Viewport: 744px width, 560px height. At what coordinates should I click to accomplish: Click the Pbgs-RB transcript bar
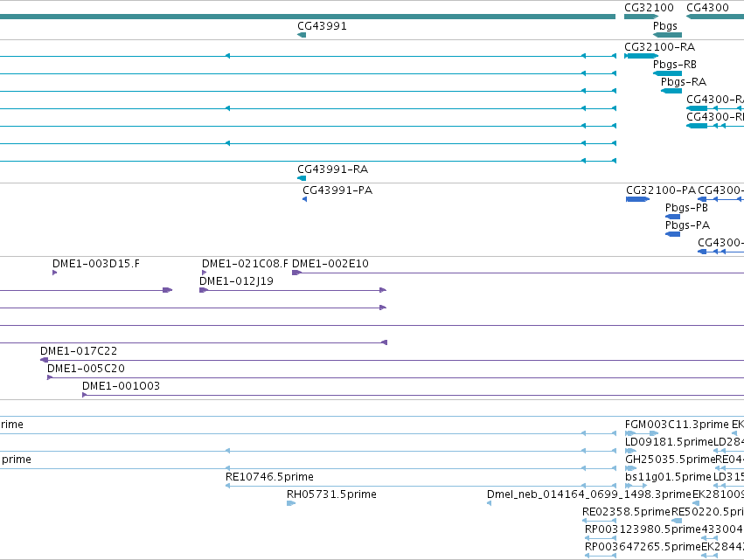pyautogui.click(x=668, y=73)
